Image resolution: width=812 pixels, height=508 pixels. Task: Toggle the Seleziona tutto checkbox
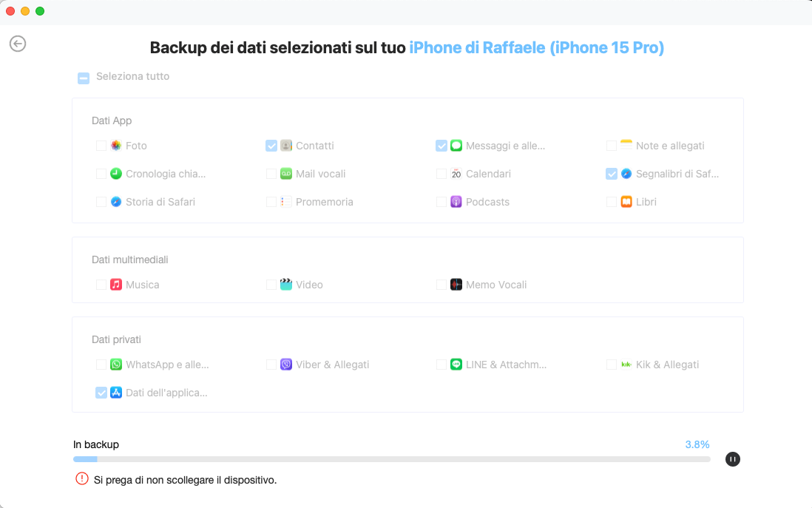click(83, 77)
